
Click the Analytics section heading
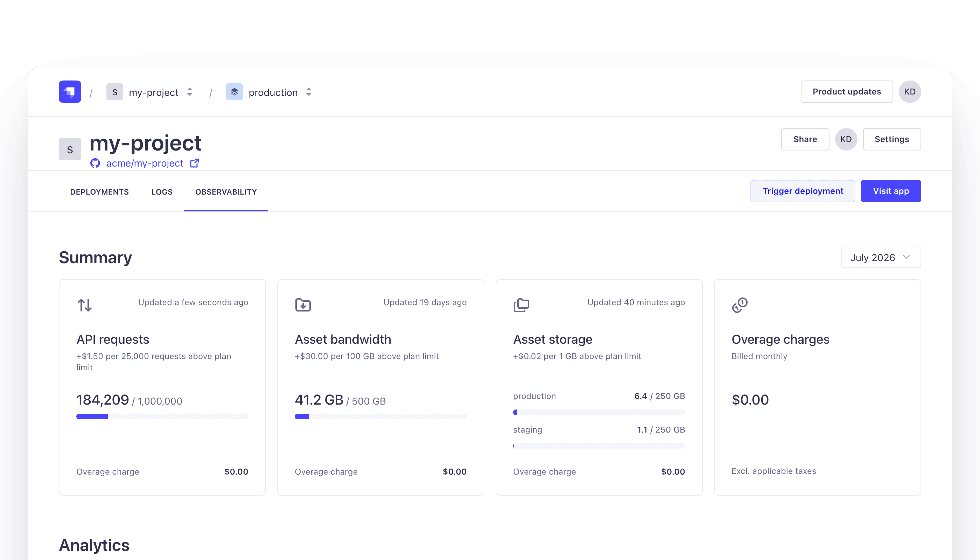point(94,545)
